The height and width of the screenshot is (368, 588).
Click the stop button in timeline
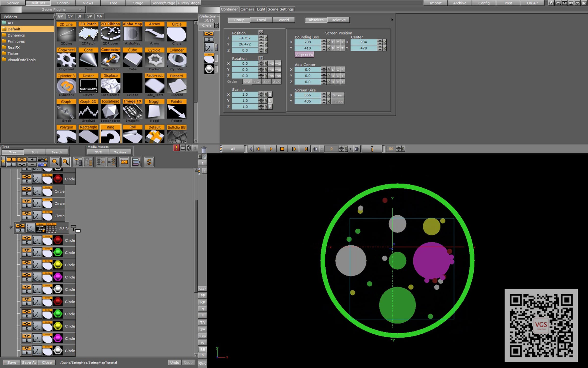tap(282, 149)
